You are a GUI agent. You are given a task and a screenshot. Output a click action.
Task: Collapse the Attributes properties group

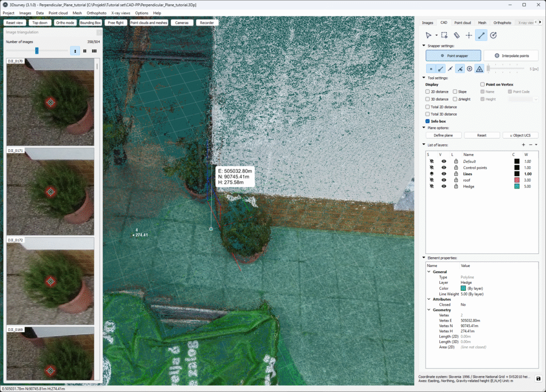(x=429, y=299)
